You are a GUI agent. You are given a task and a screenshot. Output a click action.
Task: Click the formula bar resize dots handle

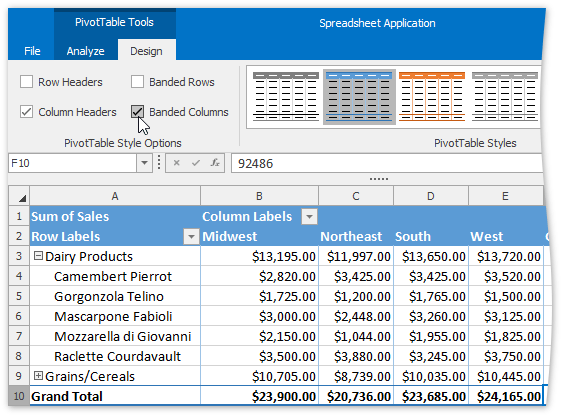click(379, 179)
